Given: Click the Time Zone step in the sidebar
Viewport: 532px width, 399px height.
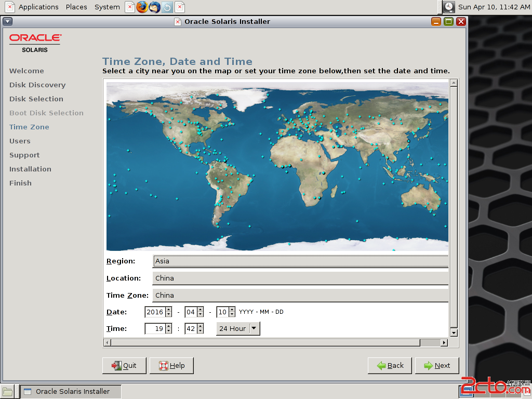Looking at the screenshot, I should click(x=29, y=127).
